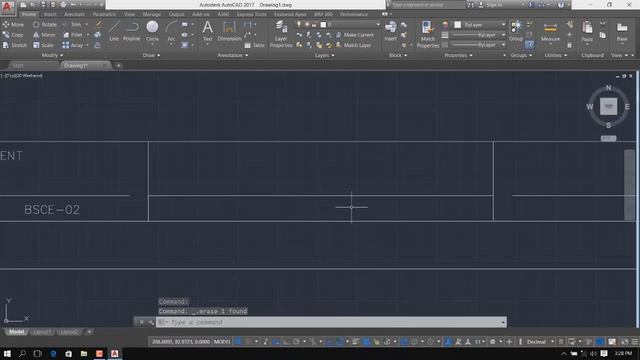Image resolution: width=640 pixels, height=360 pixels.
Task: Select the Move tool
Action: [13, 24]
